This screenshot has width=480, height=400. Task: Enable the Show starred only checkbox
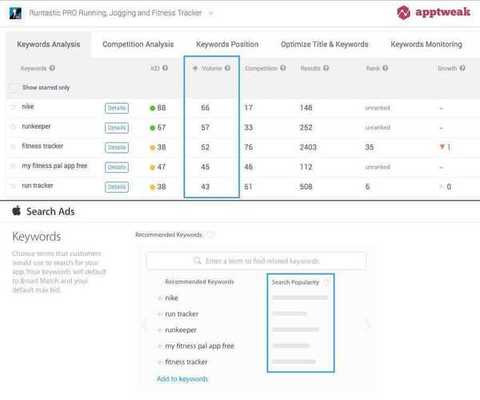click(x=13, y=88)
